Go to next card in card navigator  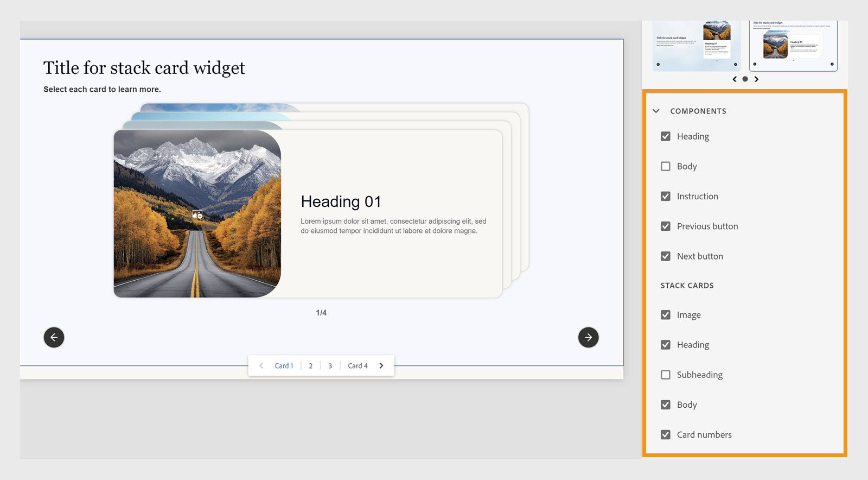(381, 365)
